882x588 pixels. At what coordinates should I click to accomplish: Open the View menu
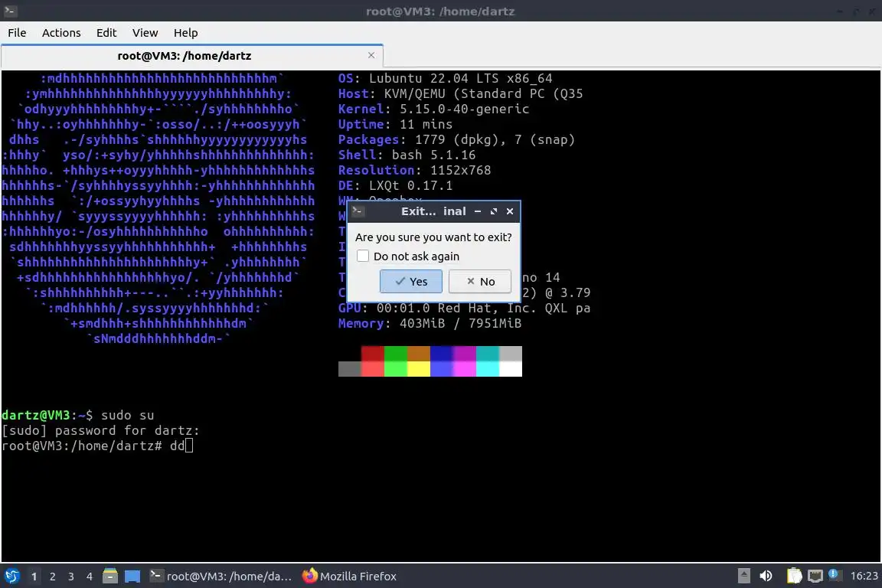coord(145,33)
